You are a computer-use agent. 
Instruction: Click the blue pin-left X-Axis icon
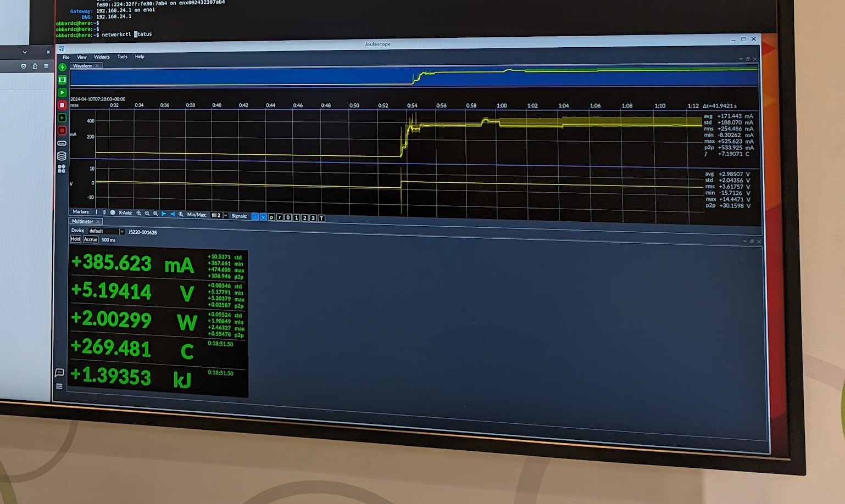(164, 214)
